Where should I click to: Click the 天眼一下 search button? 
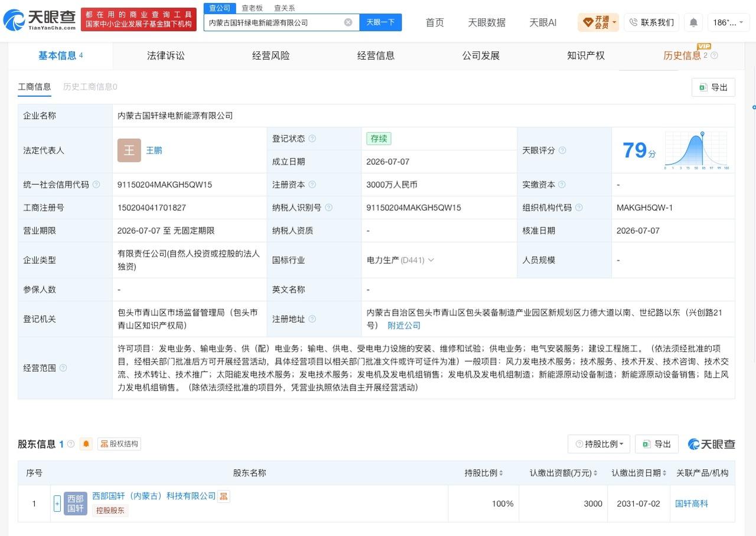(380, 22)
